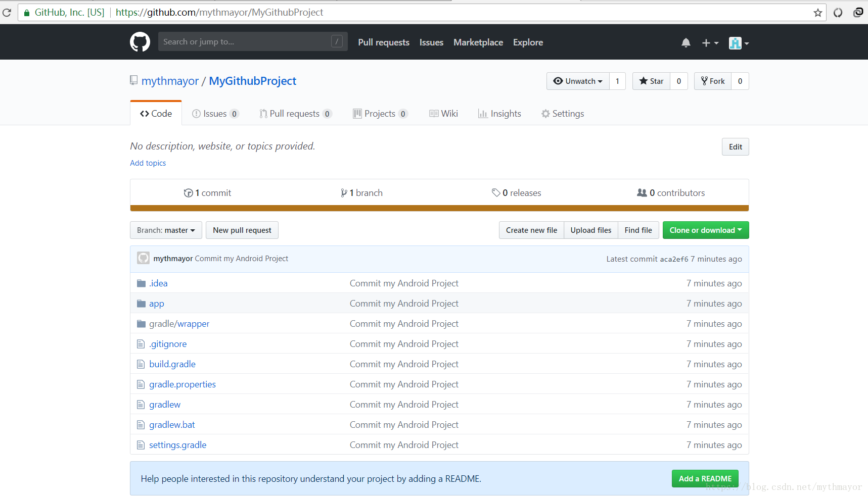
Task: Fork this repository
Action: (713, 81)
